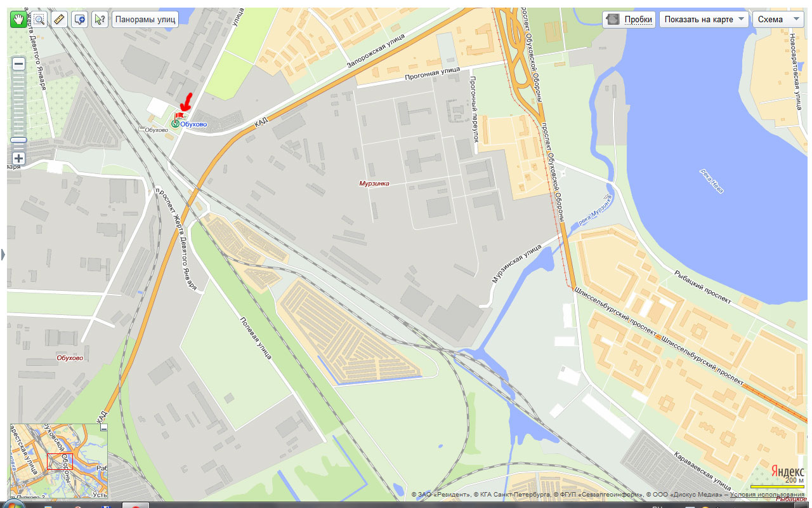Activate the zoom-to-area magnifier tool
812x508 pixels.
tap(39, 19)
